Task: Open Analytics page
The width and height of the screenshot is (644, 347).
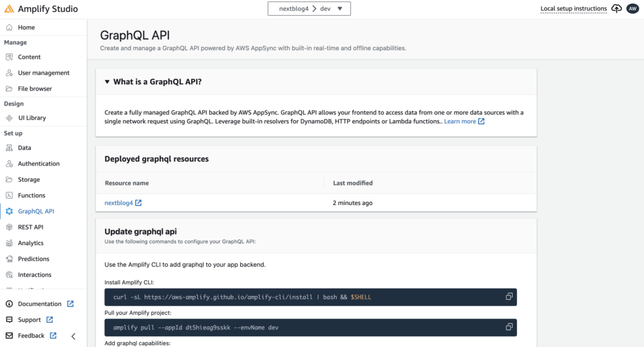Action: pyautogui.click(x=31, y=243)
